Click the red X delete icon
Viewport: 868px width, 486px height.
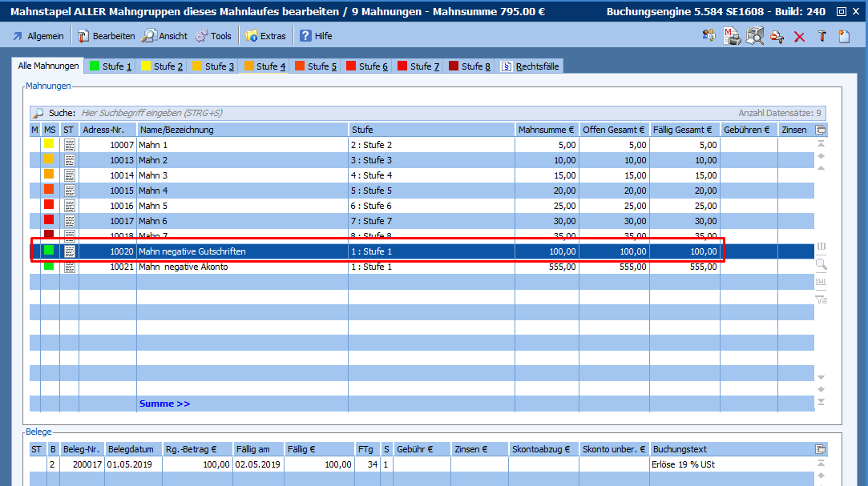tap(799, 37)
